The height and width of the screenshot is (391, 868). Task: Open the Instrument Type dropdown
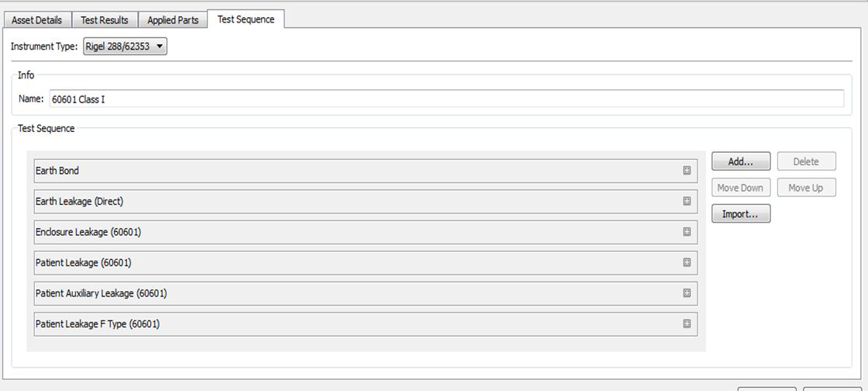(124, 47)
